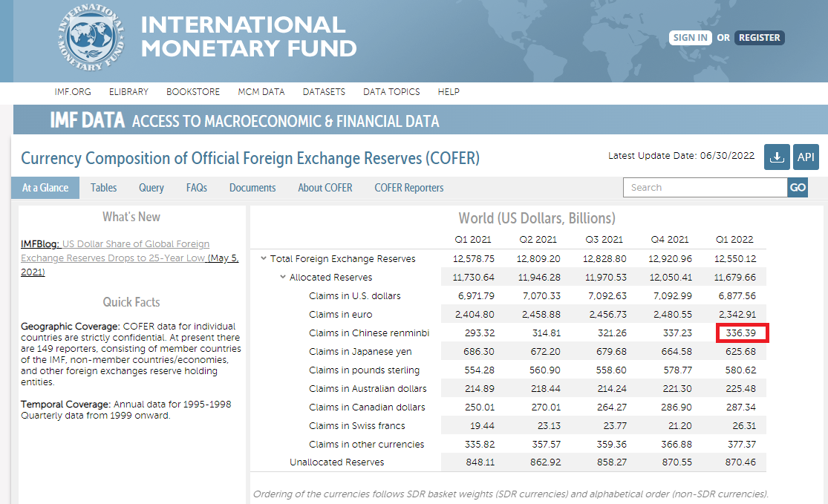Switch to the Tables tab
This screenshot has width=828, height=504.
coord(104,188)
